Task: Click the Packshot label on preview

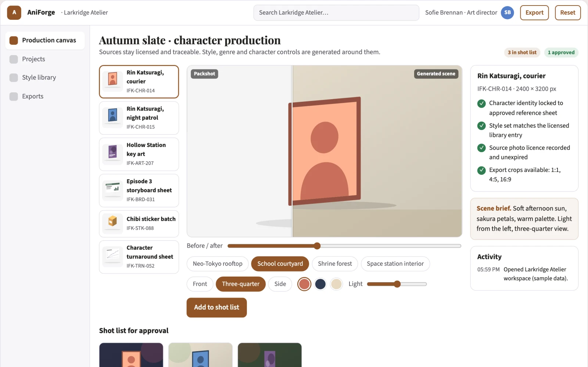Action: tap(204, 74)
